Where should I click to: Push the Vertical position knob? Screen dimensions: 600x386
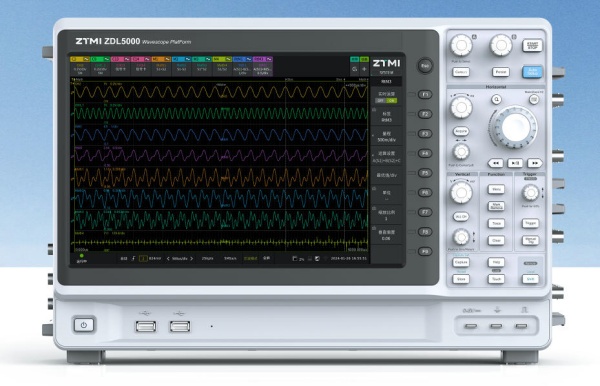[x=461, y=237]
